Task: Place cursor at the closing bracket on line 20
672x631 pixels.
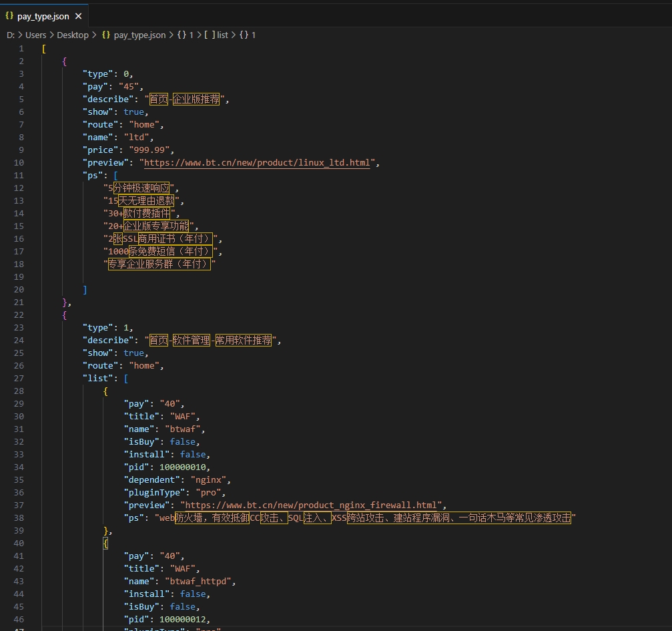Action: 85,290
